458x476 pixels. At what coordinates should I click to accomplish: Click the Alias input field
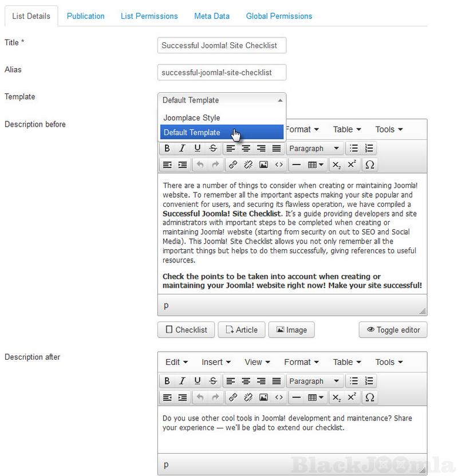point(222,73)
